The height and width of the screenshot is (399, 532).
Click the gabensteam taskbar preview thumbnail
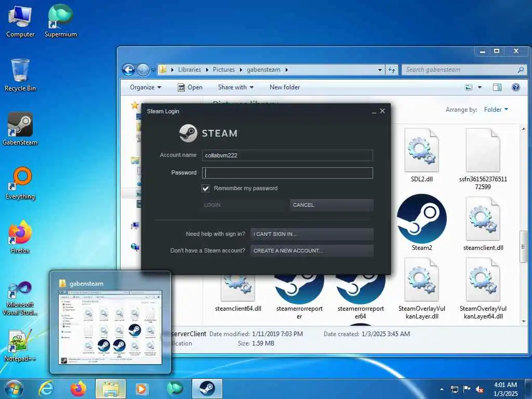[x=110, y=327]
